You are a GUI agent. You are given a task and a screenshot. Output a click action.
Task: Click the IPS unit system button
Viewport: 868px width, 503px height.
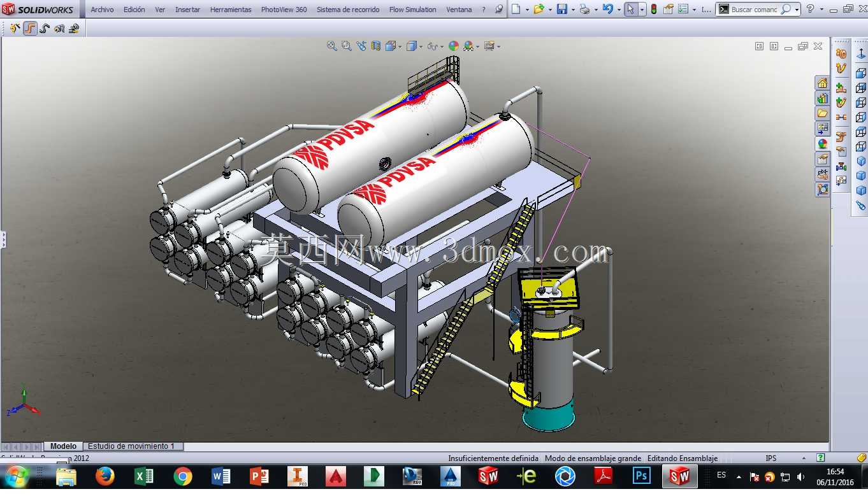(771, 458)
